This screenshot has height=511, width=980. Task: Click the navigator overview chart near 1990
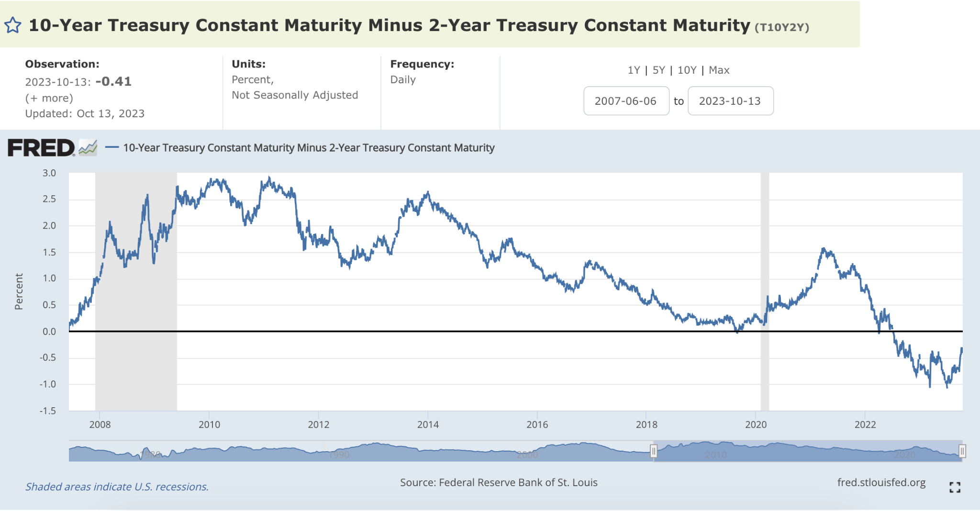click(339, 451)
